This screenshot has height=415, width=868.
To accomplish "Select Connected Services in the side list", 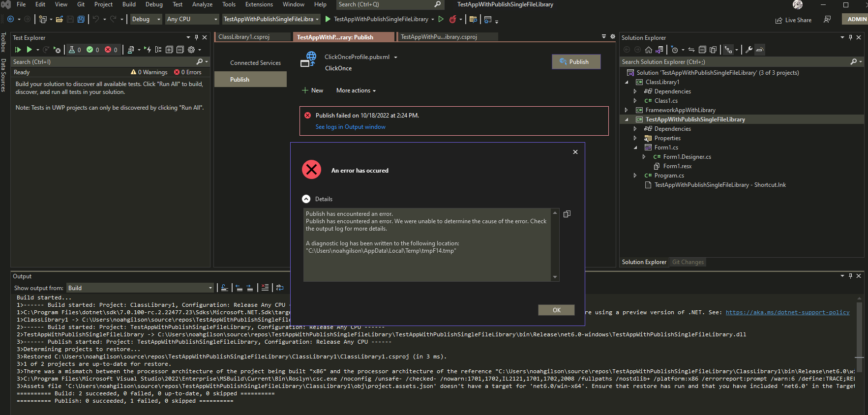I will 255,63.
